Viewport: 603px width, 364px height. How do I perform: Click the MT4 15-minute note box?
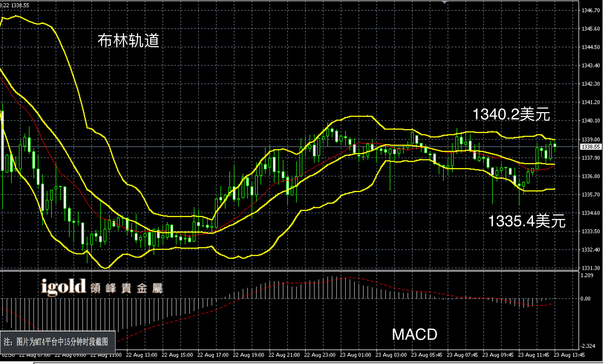click(57, 342)
